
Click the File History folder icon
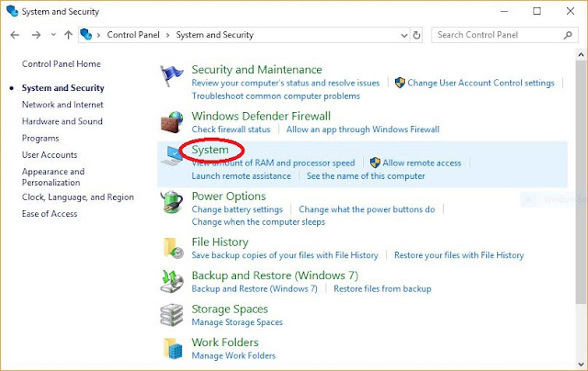173,248
